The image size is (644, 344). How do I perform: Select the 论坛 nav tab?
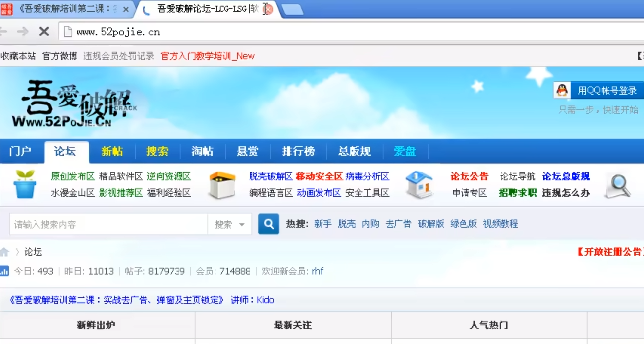point(66,152)
